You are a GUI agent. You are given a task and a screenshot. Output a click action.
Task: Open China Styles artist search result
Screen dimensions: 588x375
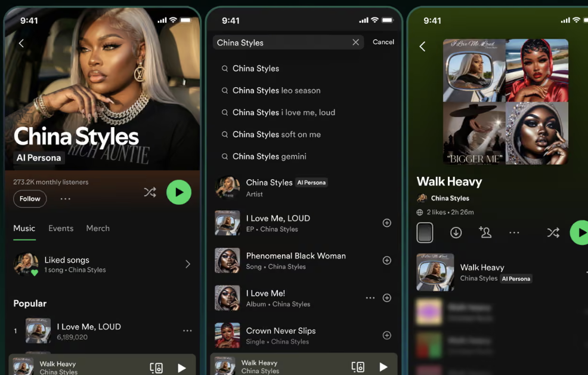tap(304, 187)
